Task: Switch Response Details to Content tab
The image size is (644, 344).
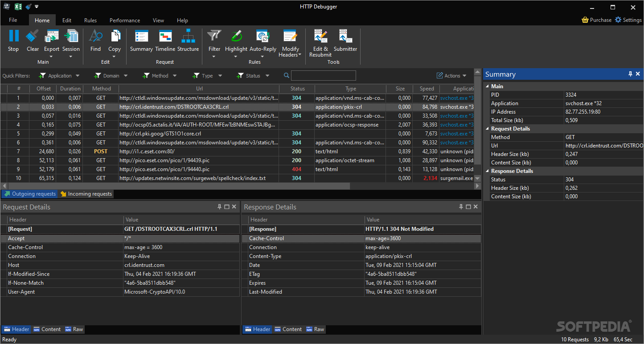Action: [x=288, y=329]
